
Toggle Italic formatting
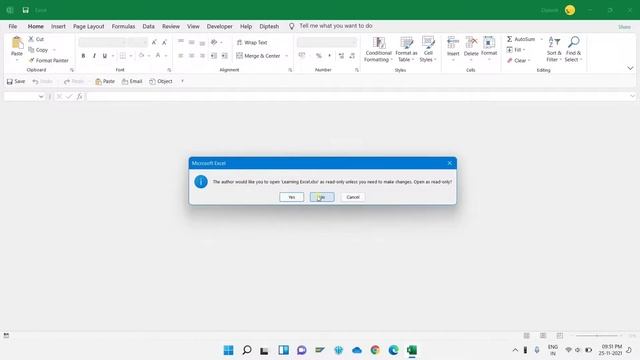click(94, 56)
